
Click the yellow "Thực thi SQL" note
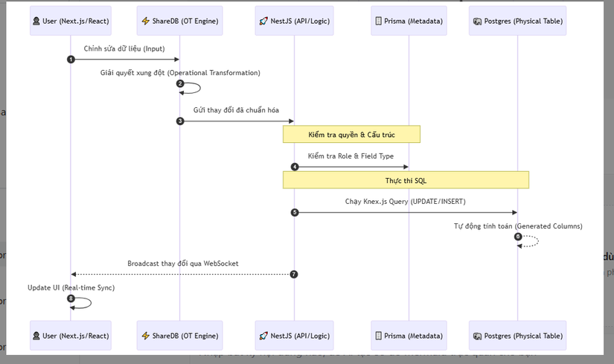[406, 180]
